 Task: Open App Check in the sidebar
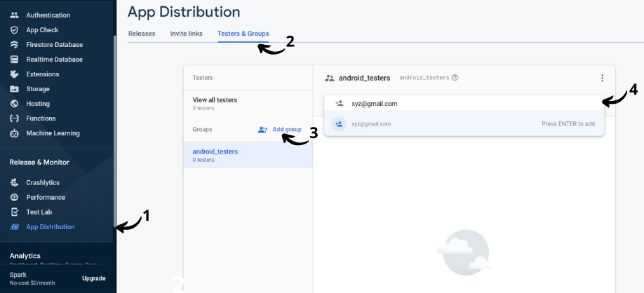click(42, 30)
